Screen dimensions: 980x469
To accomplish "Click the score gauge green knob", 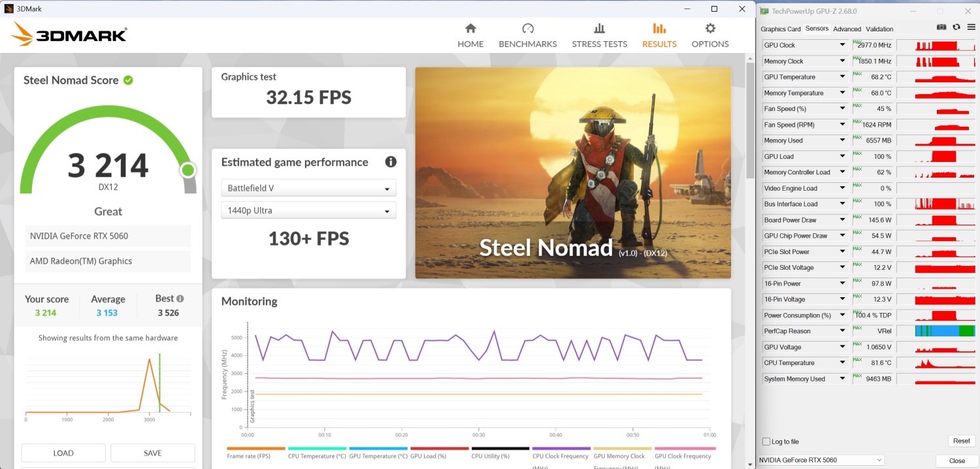I will click(188, 170).
